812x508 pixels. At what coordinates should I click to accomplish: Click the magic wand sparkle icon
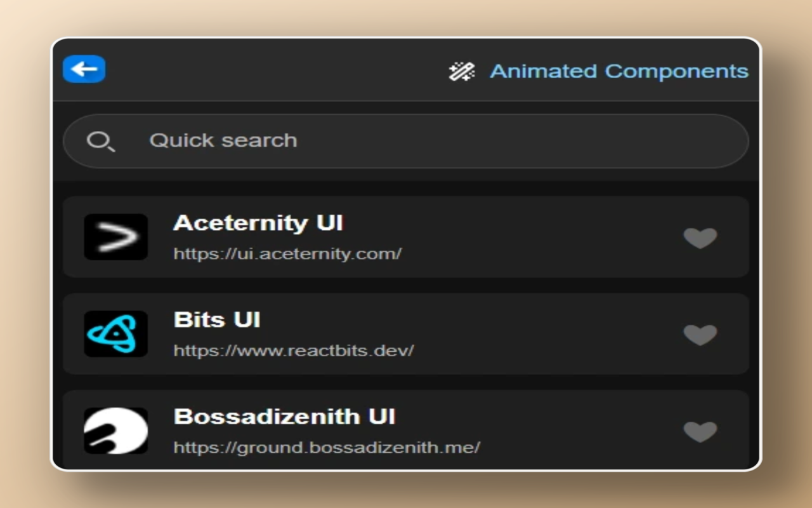click(462, 71)
